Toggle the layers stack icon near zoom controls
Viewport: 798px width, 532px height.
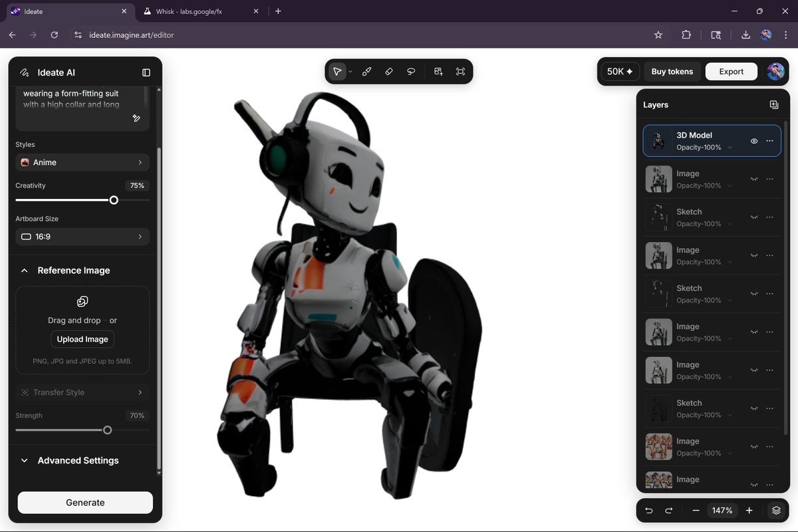[x=775, y=510]
